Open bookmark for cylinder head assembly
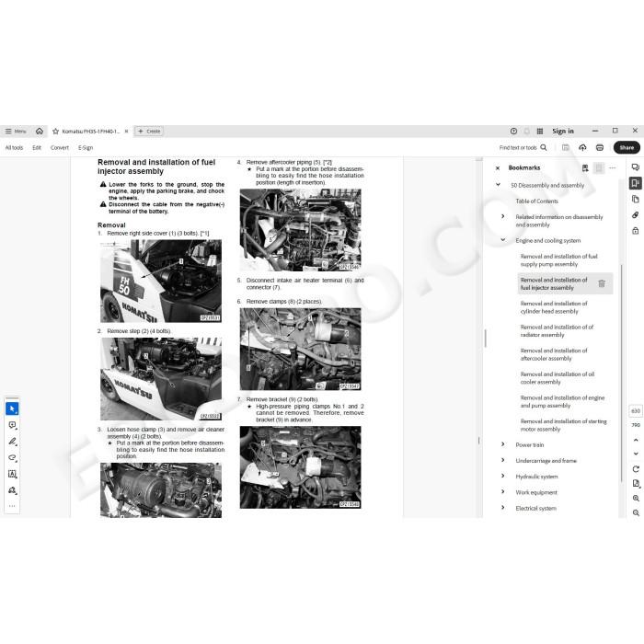Image resolution: width=644 pixels, height=644 pixels. (553, 307)
